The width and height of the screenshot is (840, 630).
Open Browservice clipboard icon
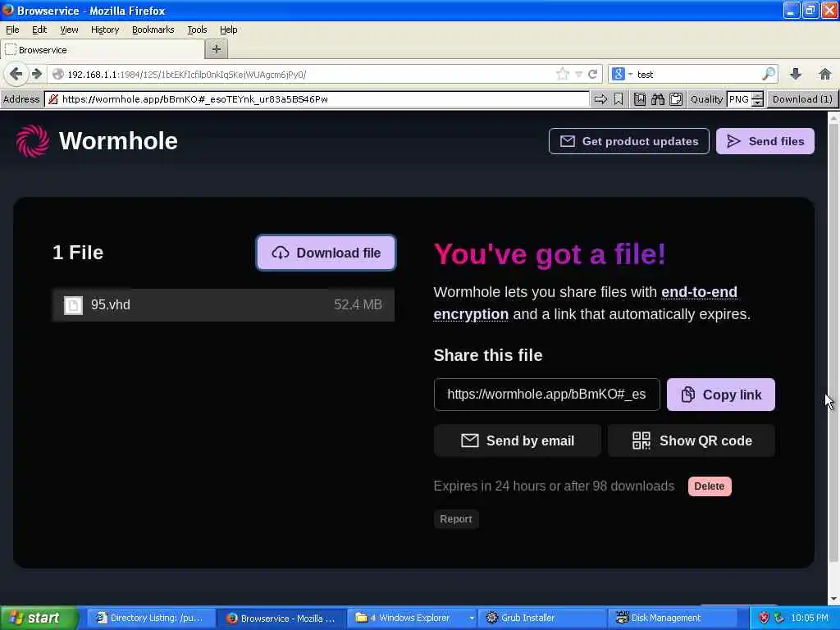[x=676, y=99]
